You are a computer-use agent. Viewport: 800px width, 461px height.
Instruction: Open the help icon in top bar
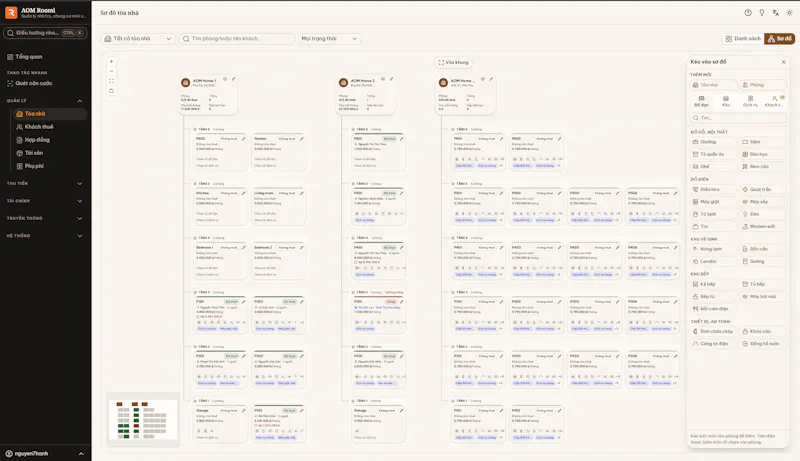tap(748, 13)
